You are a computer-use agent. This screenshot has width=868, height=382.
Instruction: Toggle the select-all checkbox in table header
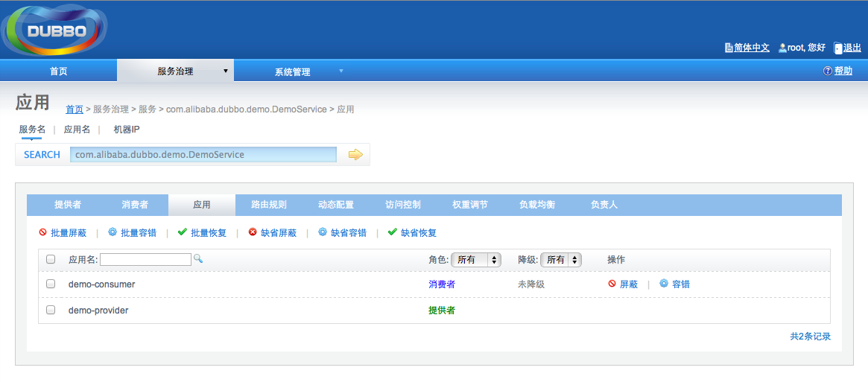(x=51, y=260)
